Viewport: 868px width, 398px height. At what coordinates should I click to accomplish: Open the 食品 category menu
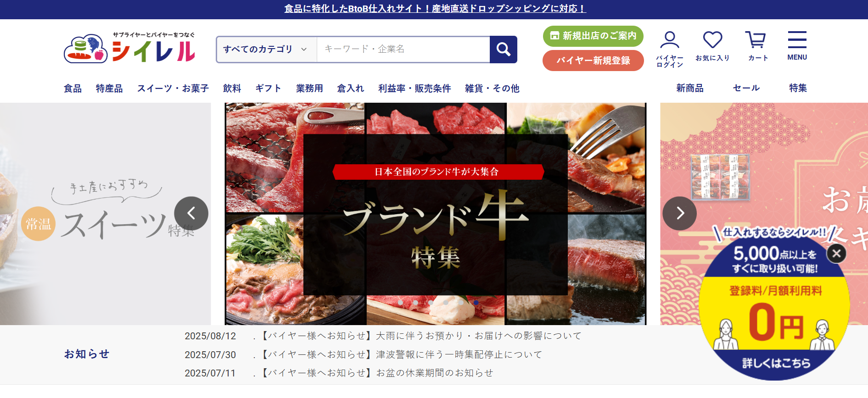click(x=73, y=88)
